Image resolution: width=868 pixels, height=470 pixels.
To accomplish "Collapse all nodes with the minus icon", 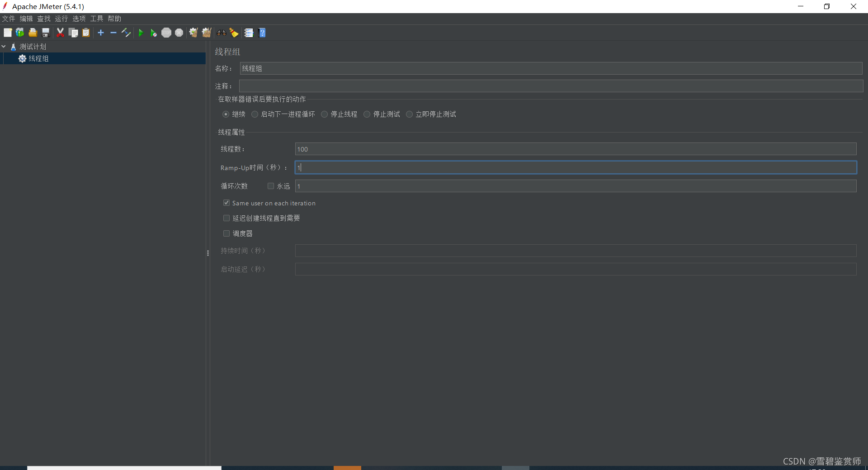I will tap(113, 33).
